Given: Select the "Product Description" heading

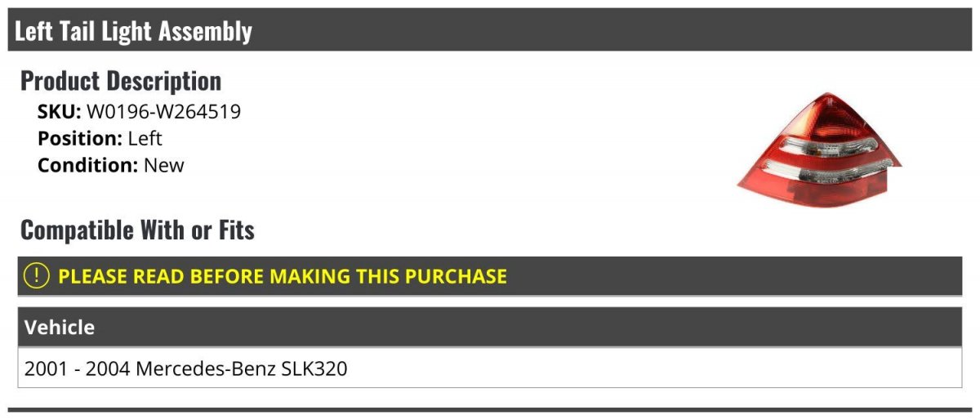Looking at the screenshot, I should point(121,81).
